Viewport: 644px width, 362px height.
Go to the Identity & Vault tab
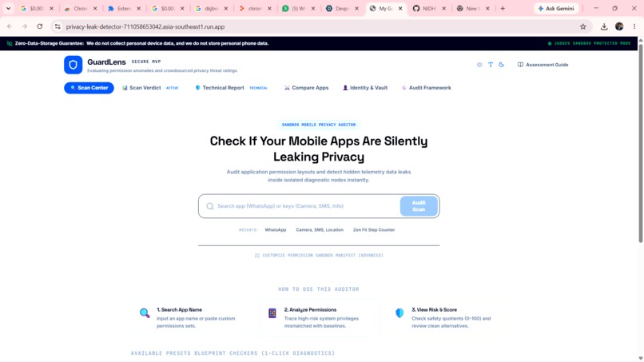click(x=365, y=88)
